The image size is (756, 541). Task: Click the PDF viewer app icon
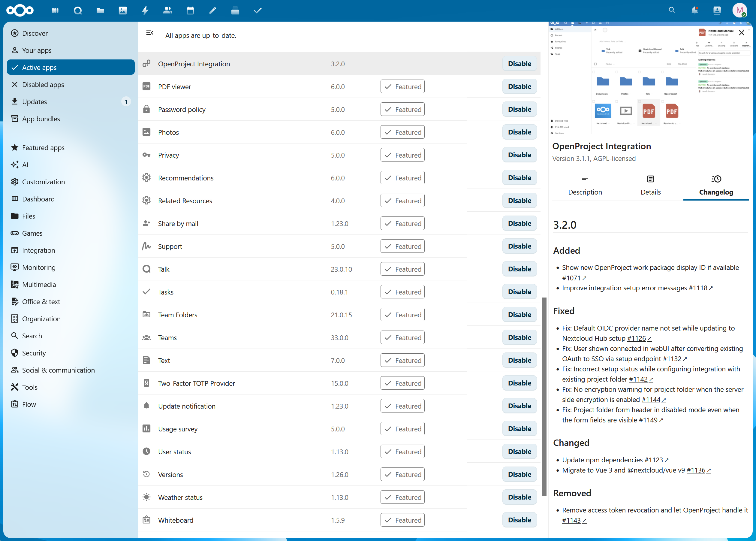pos(146,86)
